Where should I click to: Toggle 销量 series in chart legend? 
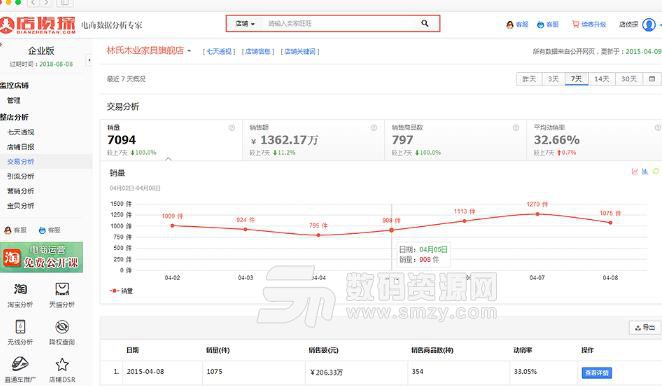[x=121, y=291]
